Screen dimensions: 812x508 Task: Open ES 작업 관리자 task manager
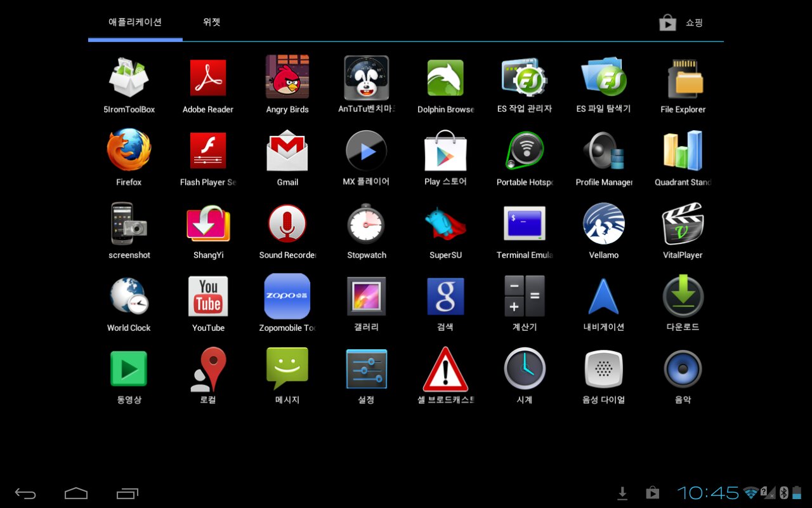(525, 84)
